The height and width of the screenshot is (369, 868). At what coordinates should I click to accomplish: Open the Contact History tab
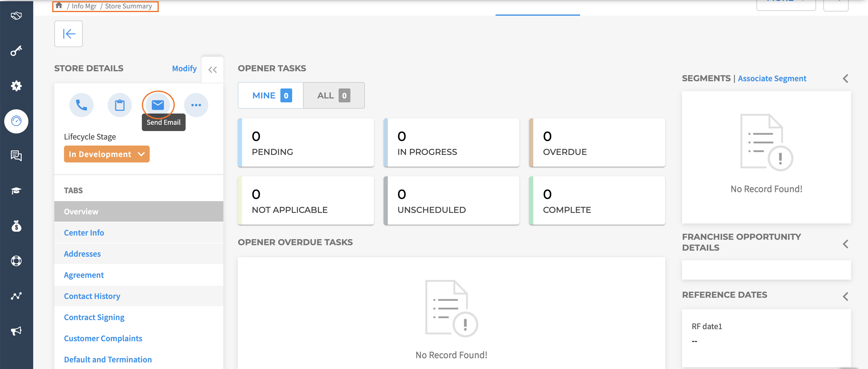coord(139,296)
